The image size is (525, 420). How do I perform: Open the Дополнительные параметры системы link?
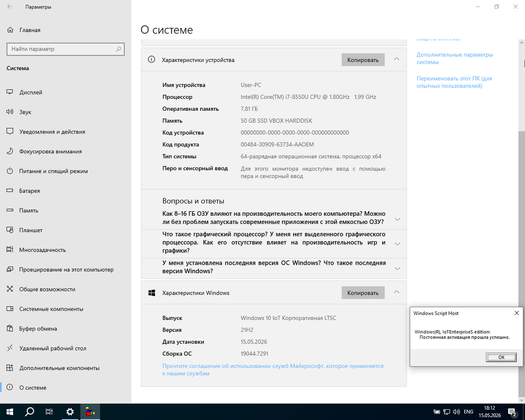pyautogui.click(x=455, y=58)
